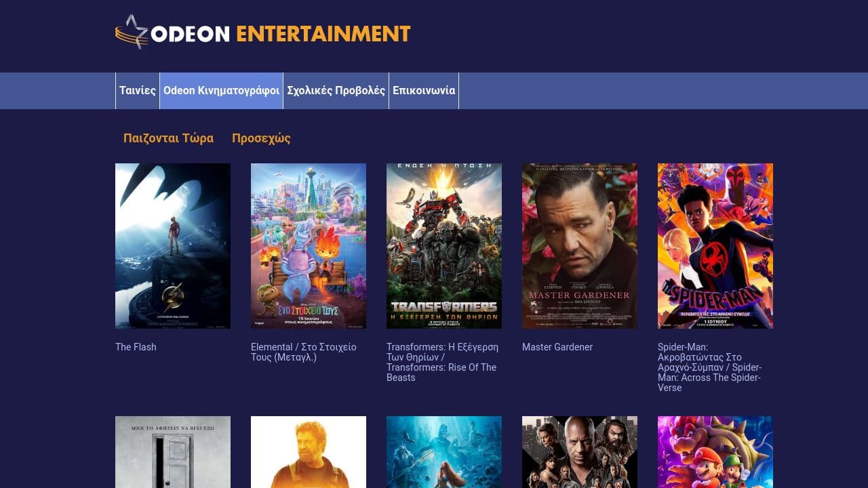Open The Flash movie link
This screenshot has height=488, width=868.
pyautogui.click(x=135, y=347)
